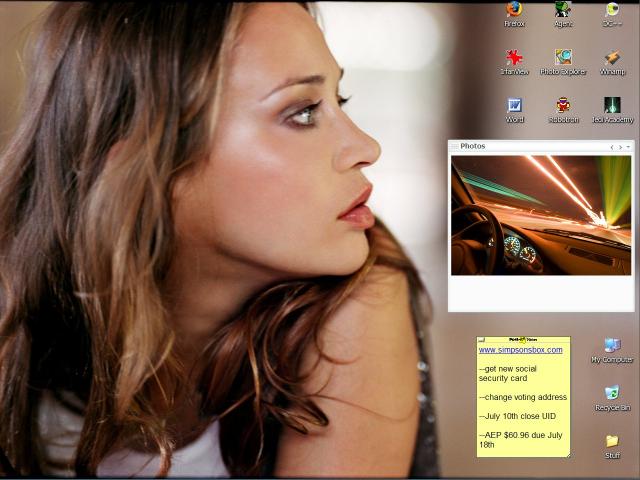Open the Word desktop shortcut
The height and width of the screenshot is (480, 640).
point(514,107)
